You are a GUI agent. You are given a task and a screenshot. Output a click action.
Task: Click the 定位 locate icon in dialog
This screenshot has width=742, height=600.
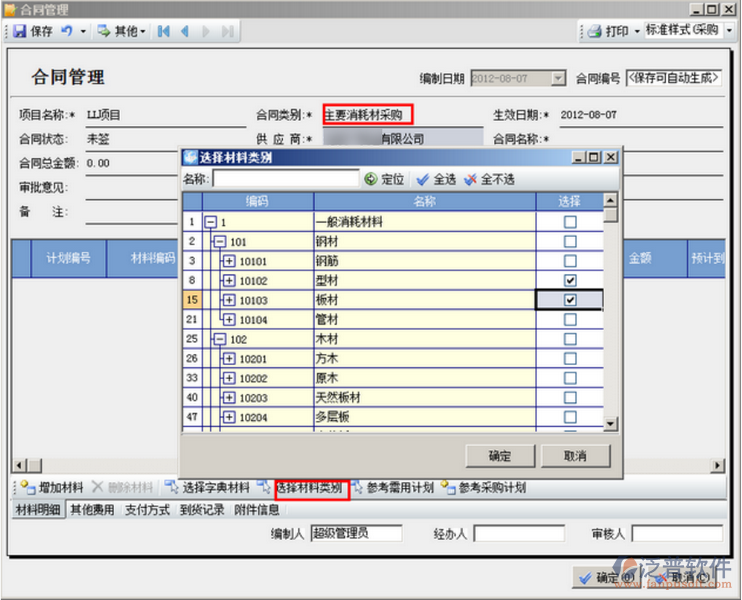[x=371, y=179]
